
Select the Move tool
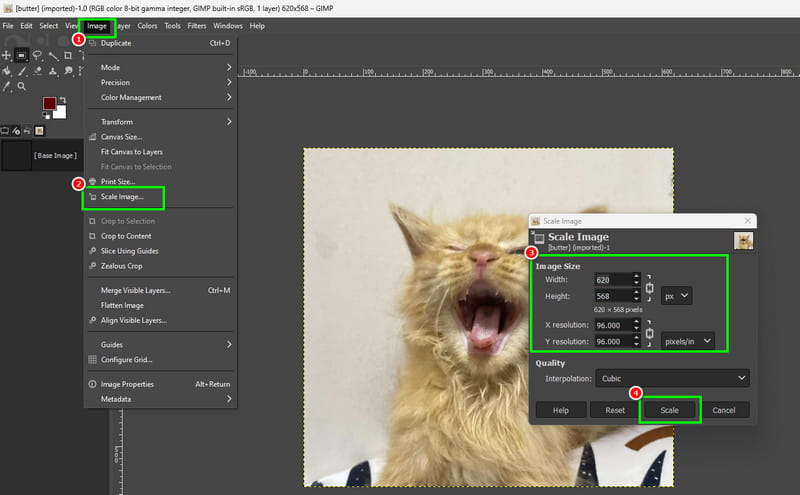(6, 55)
